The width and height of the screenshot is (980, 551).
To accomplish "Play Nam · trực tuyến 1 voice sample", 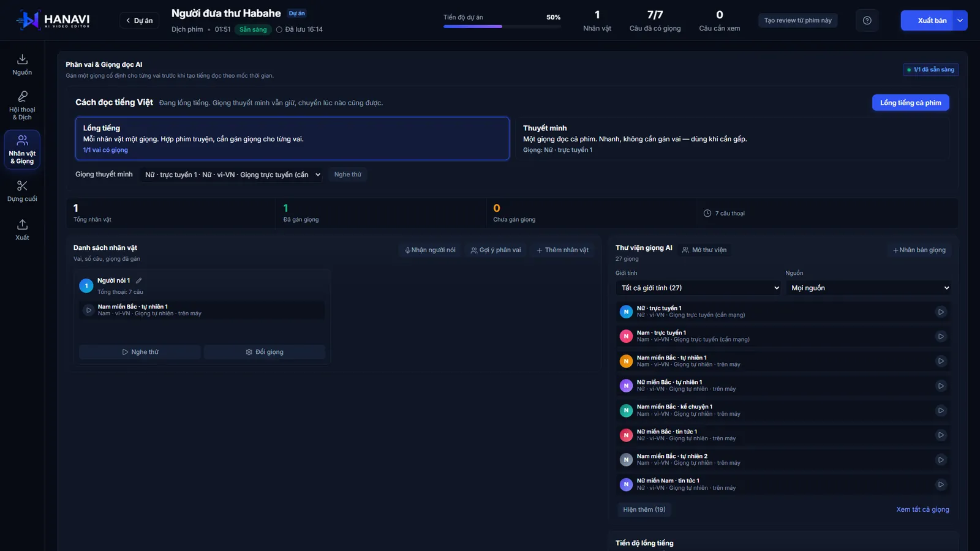I will pyautogui.click(x=941, y=336).
